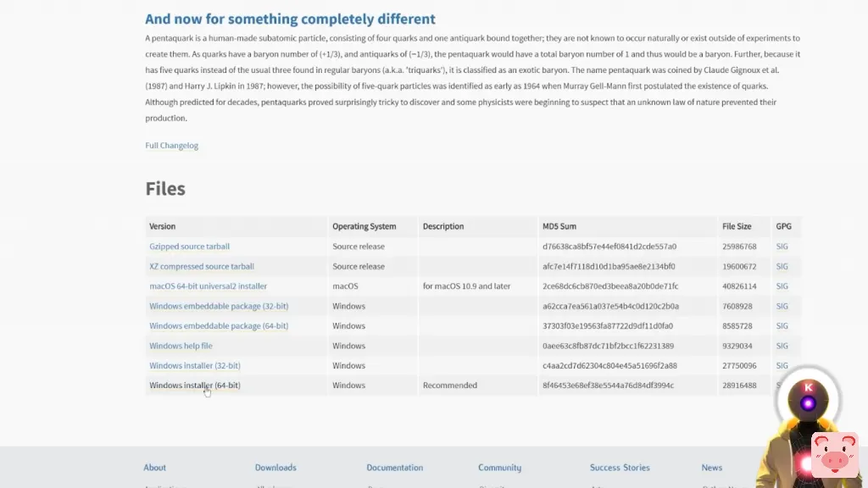Open the Documentation footer heading

[x=394, y=468]
